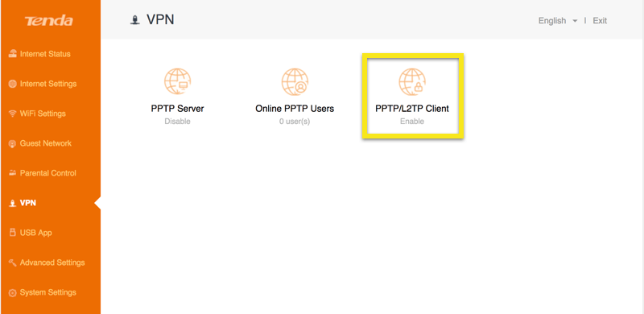The width and height of the screenshot is (644, 314).
Task: Select the Parental Control menu entry
Action: [48, 173]
